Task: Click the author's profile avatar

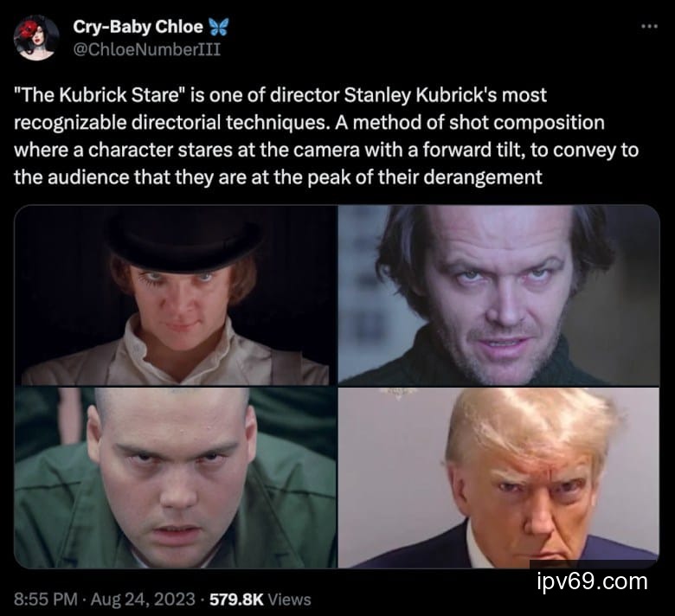Action: point(36,38)
